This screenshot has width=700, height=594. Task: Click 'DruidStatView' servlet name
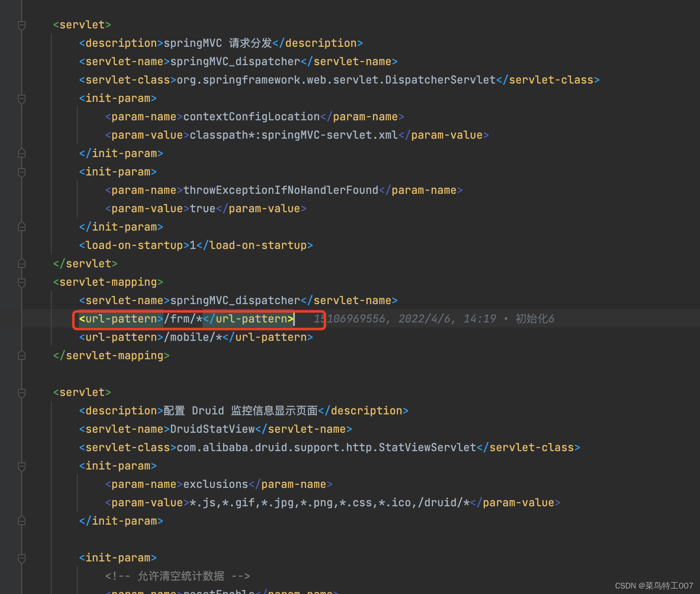click(213, 429)
